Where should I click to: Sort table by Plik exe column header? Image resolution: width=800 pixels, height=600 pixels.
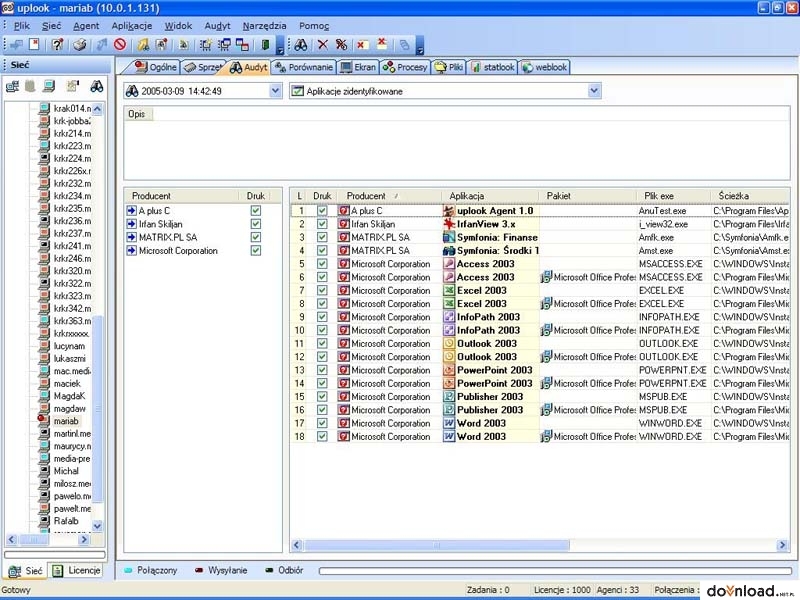[x=673, y=196]
